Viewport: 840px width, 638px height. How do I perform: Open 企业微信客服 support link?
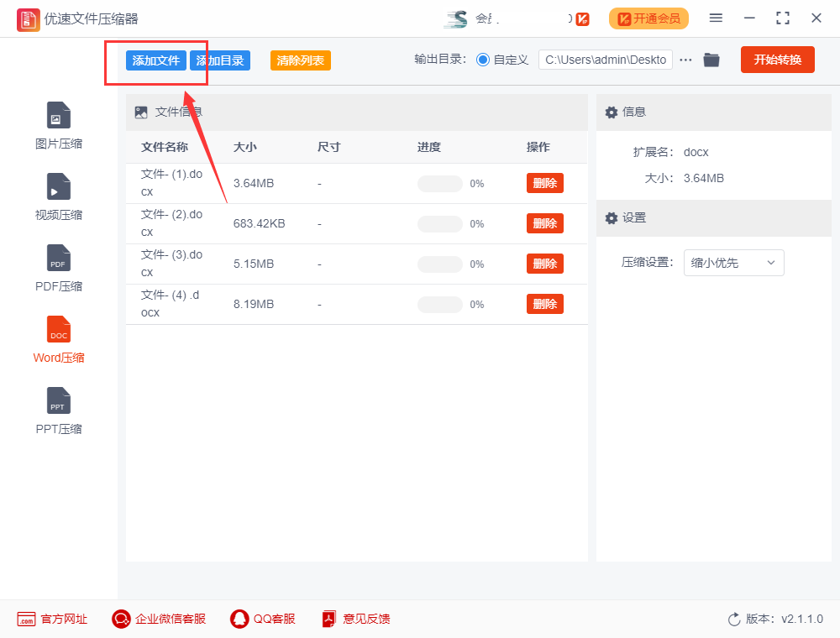[x=159, y=620]
